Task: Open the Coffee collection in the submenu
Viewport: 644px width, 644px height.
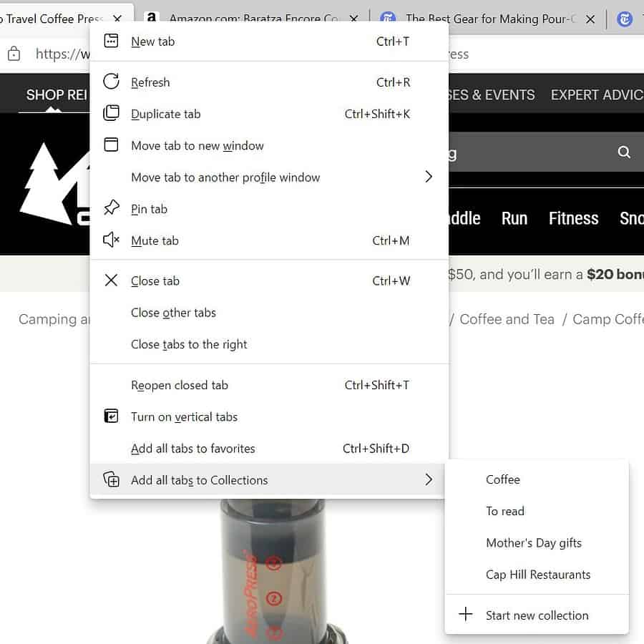Action: click(x=503, y=479)
